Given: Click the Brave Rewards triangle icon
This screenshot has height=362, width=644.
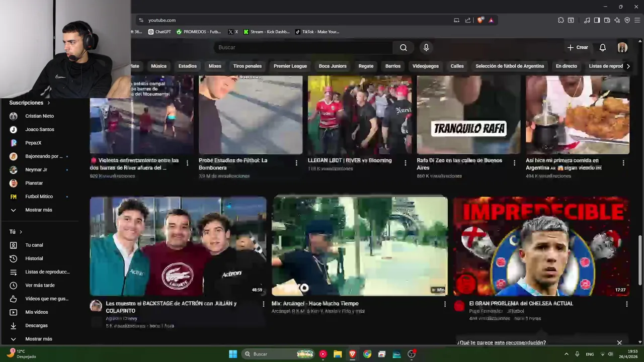Looking at the screenshot, I should coord(491,20).
